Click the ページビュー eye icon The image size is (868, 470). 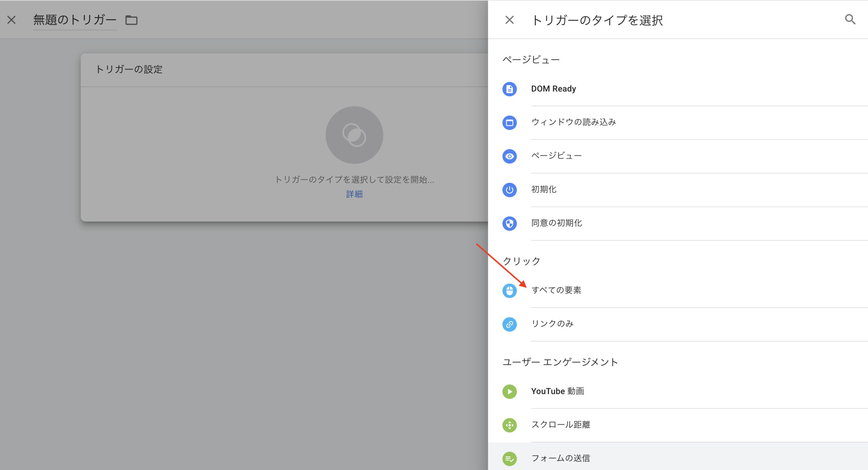pos(509,156)
